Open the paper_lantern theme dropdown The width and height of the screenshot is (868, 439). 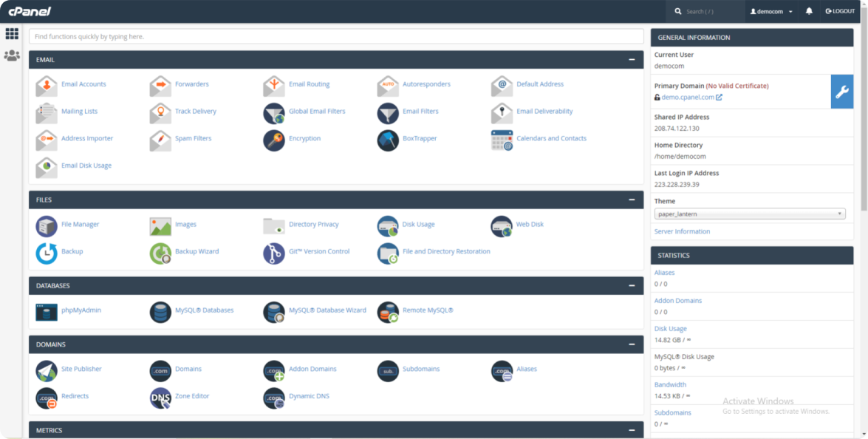(x=749, y=214)
